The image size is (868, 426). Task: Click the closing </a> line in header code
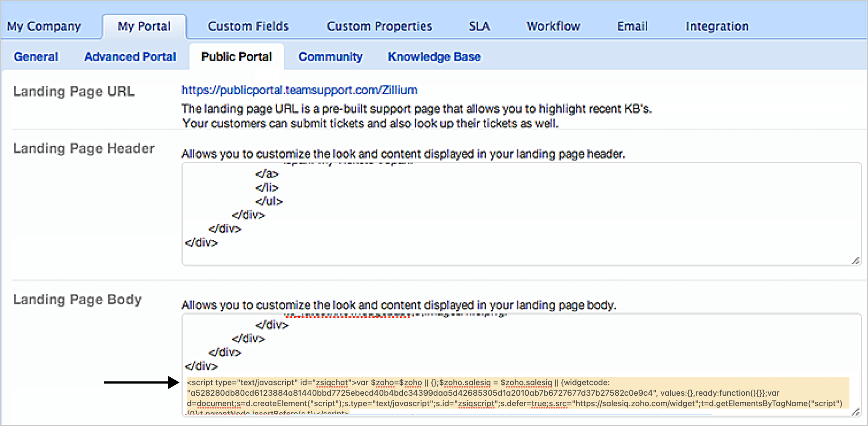pyautogui.click(x=267, y=174)
